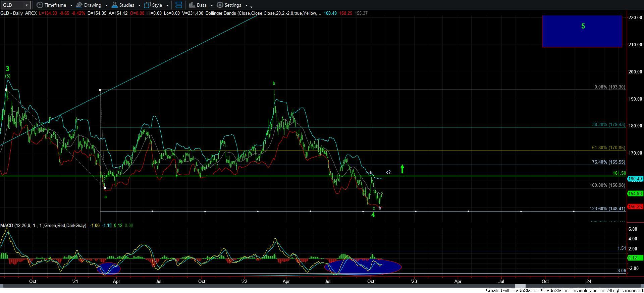This screenshot has height=293, width=644.
Task: Click the 150.25 red price marker
Action: point(635,207)
